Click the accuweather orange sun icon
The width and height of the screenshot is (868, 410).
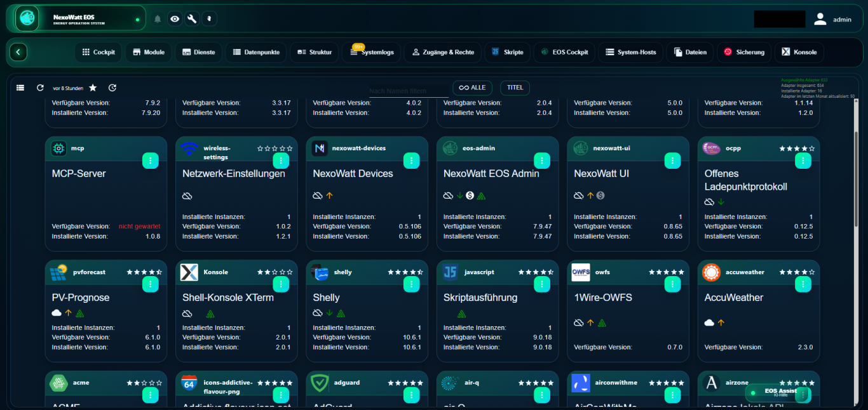point(711,272)
